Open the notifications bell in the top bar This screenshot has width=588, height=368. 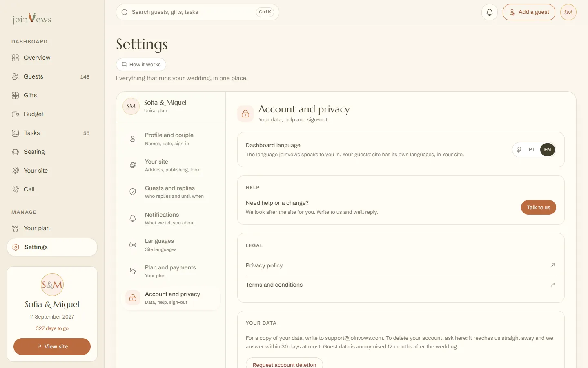point(490,12)
